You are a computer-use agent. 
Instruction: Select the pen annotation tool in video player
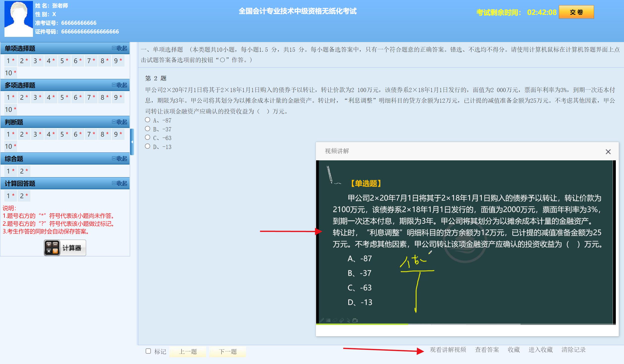pos(322,320)
